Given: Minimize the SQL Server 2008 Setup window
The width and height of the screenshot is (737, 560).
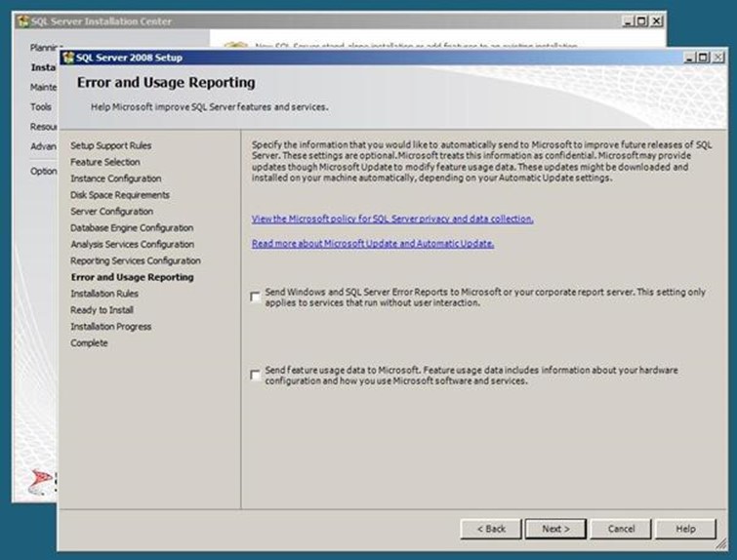Looking at the screenshot, I should (689, 58).
